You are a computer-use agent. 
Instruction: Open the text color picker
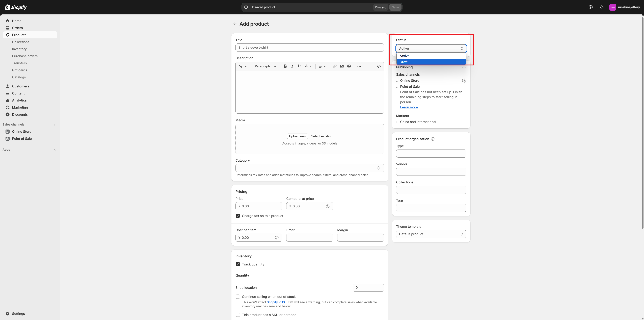point(308,66)
